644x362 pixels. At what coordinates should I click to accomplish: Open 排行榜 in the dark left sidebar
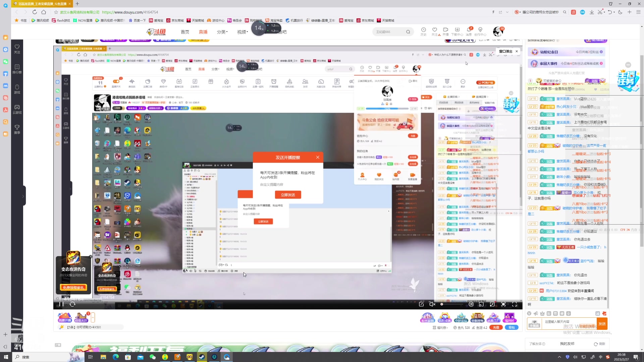point(17,69)
